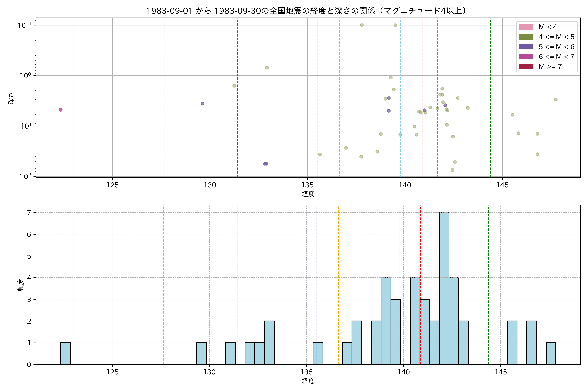Click the rightmost histogram bar near longitude 147.5
The width and height of the screenshot is (588, 392).
[551, 353]
